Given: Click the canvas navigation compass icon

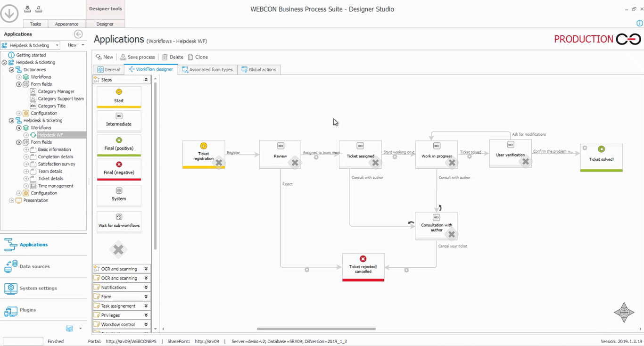Looking at the screenshot, I should [624, 313].
